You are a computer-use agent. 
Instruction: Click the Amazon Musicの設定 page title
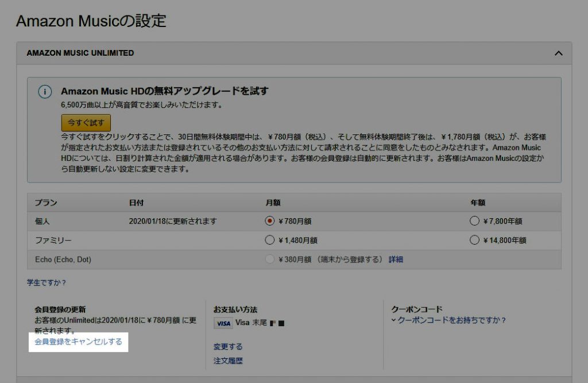point(91,21)
